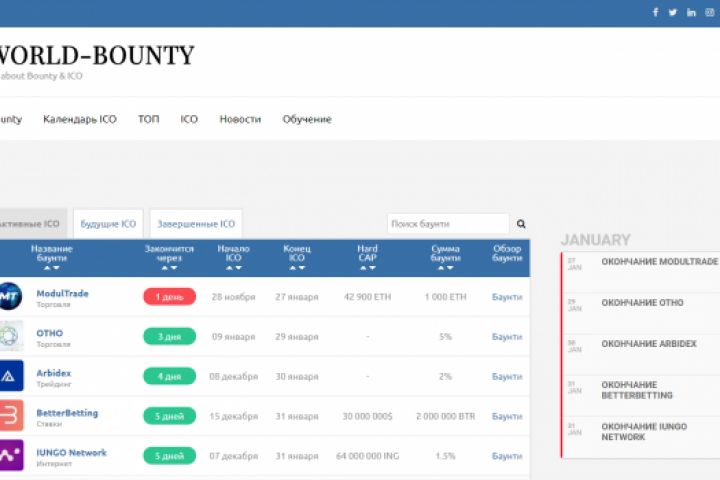This screenshot has width=720, height=480.
Task: Sort by Конец ICO column arrows
Action: pyautogui.click(x=297, y=268)
